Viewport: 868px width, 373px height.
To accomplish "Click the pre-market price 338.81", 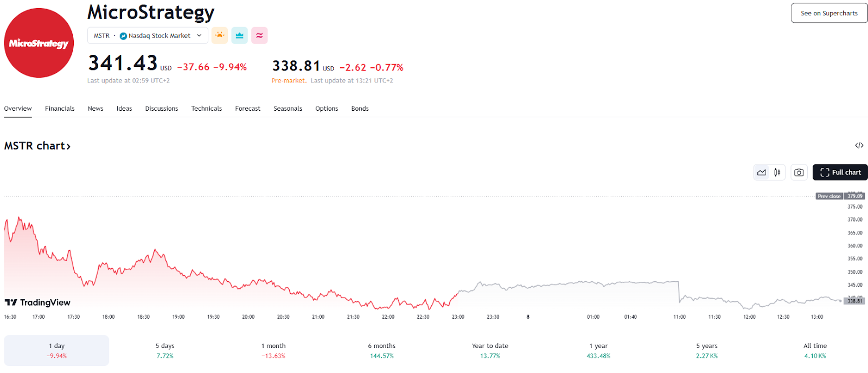I will [x=296, y=66].
